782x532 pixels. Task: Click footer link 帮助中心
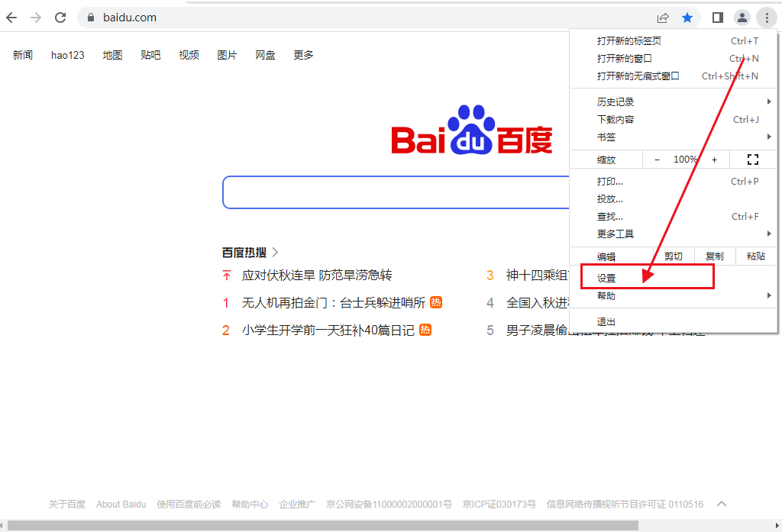pos(250,504)
